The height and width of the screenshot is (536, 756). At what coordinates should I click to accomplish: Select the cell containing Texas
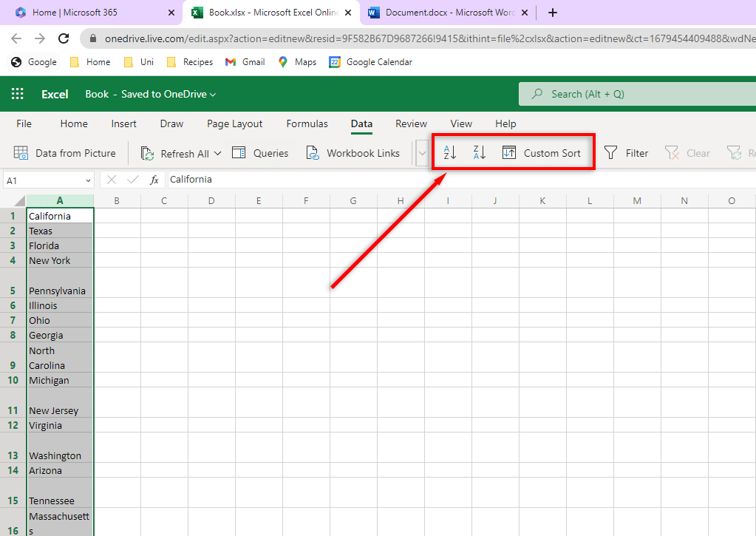(x=60, y=231)
